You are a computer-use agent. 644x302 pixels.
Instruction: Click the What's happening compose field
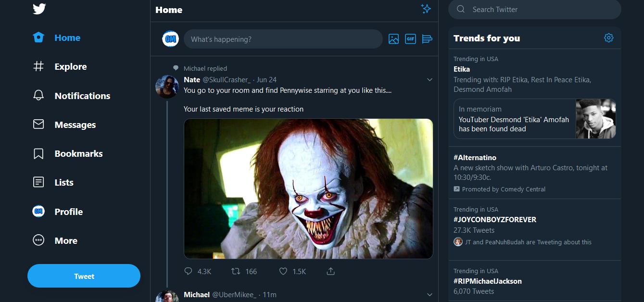tap(283, 39)
